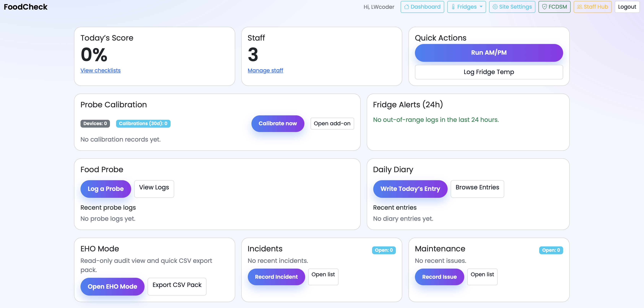Run the AM/PM quick action

tap(489, 53)
